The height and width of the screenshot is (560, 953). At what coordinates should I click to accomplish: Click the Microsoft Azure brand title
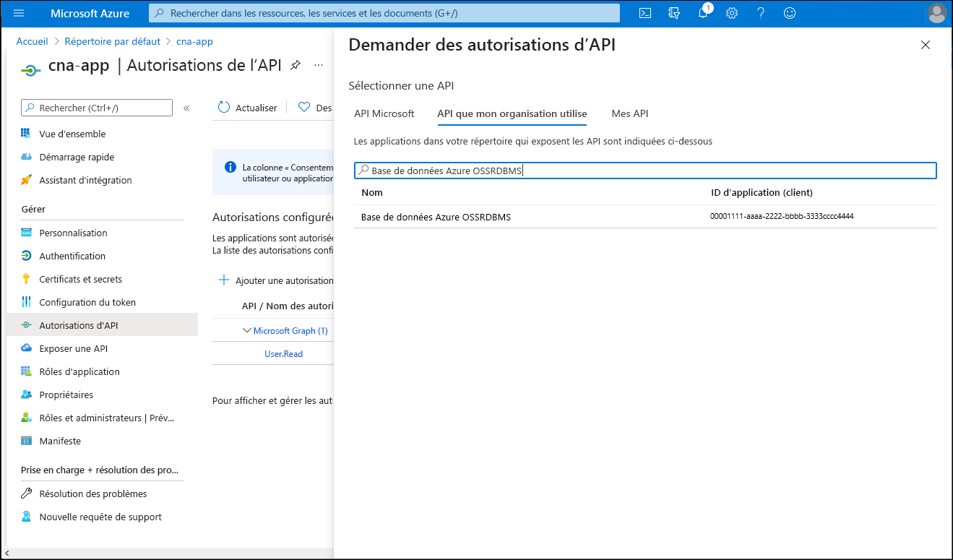[90, 13]
